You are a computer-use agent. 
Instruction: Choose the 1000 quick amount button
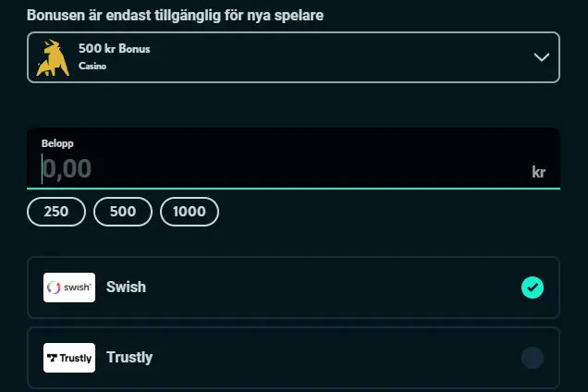tap(190, 212)
